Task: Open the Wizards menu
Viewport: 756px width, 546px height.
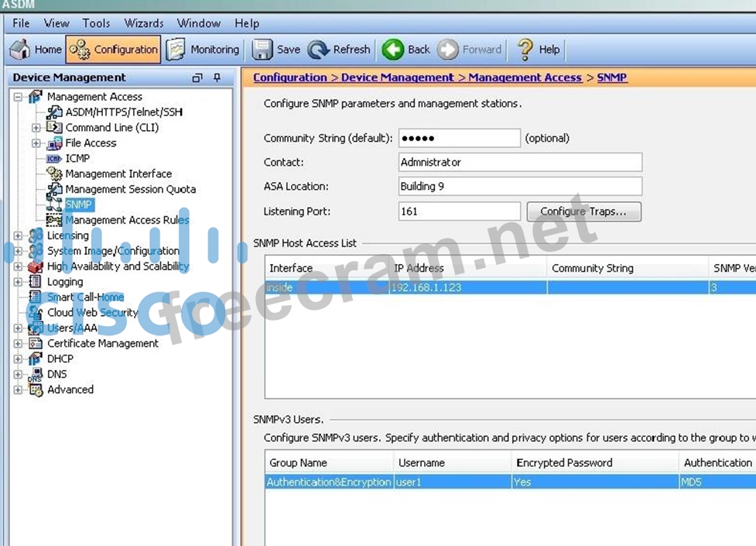Action: 144,23
